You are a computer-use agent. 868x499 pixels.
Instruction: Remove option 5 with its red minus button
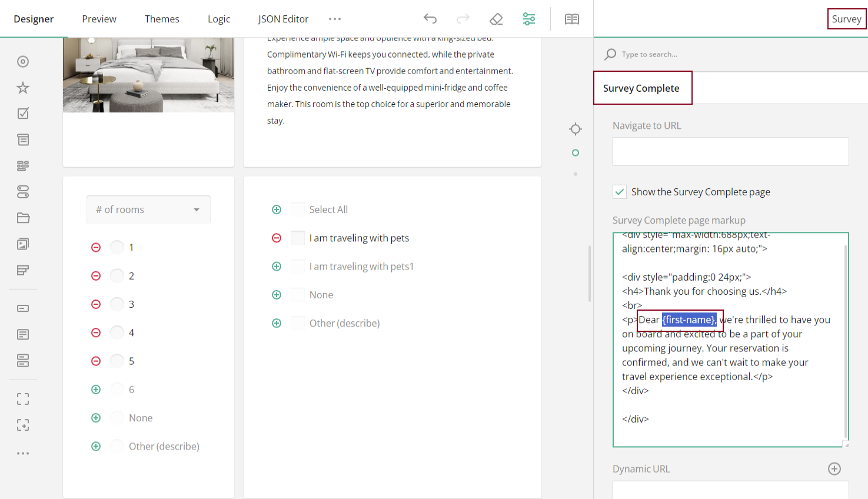[x=96, y=361]
